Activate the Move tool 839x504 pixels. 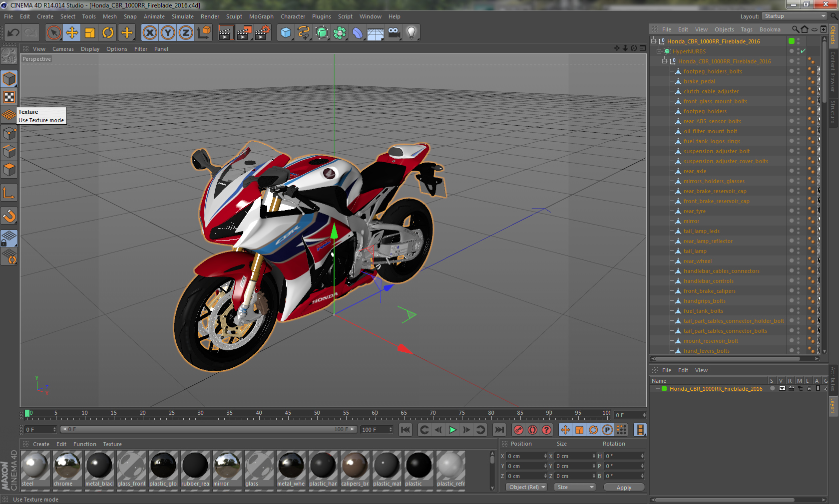pos(72,33)
